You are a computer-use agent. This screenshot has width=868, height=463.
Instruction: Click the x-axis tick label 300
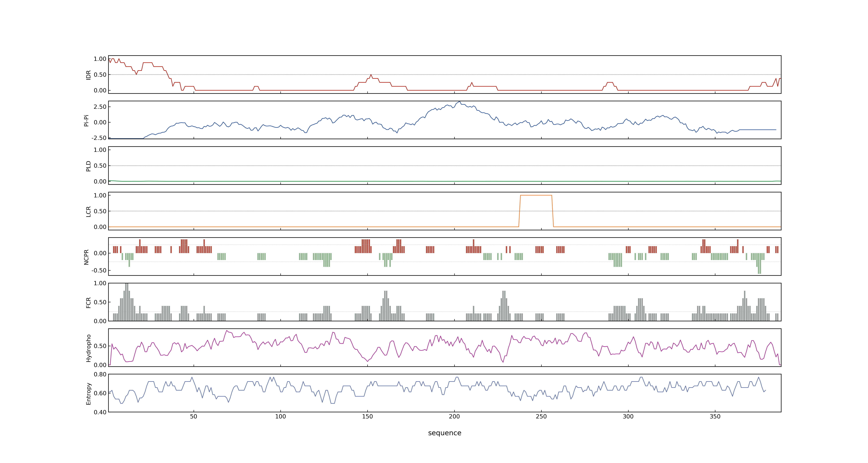628,416
